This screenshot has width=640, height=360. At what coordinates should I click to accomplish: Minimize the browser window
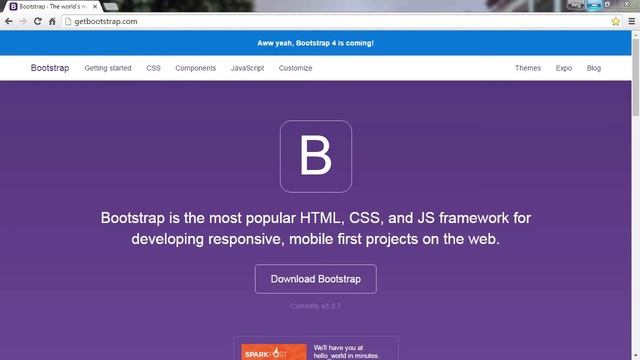point(594,4)
